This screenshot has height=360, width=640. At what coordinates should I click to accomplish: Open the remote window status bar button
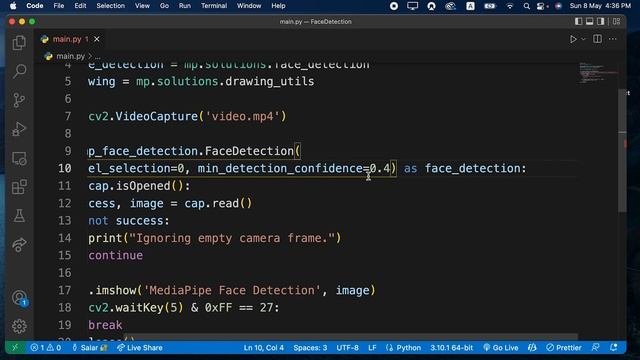[x=15, y=348]
